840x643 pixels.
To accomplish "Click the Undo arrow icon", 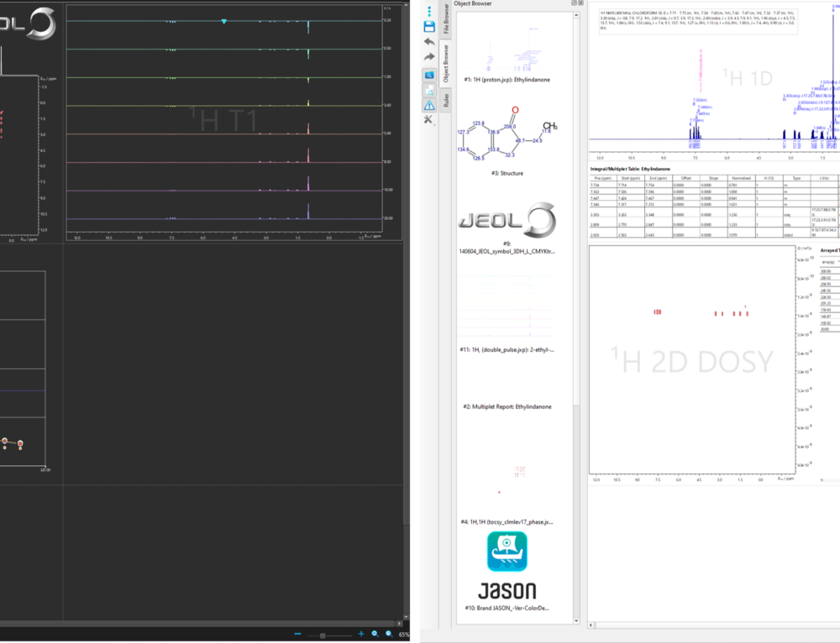I will tap(429, 42).
